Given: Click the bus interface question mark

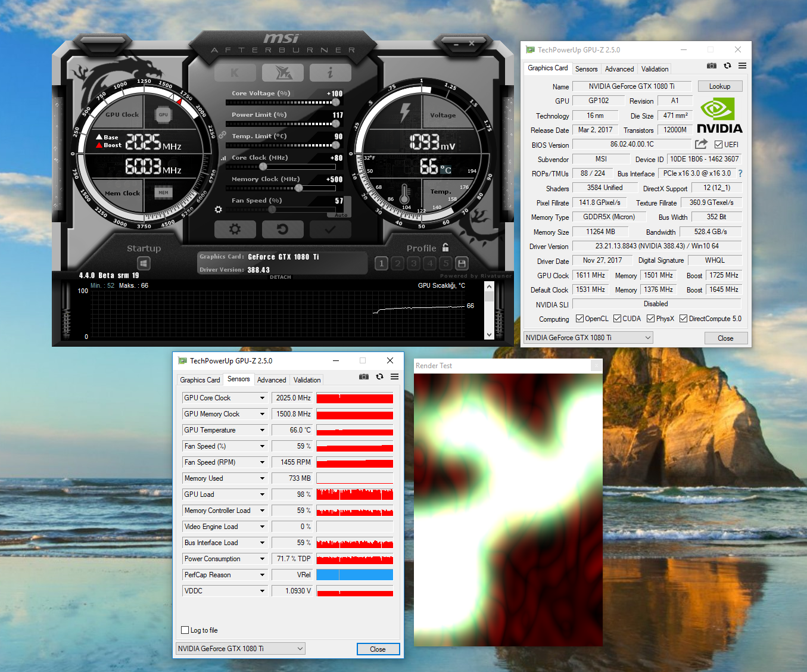Looking at the screenshot, I should pos(740,173).
